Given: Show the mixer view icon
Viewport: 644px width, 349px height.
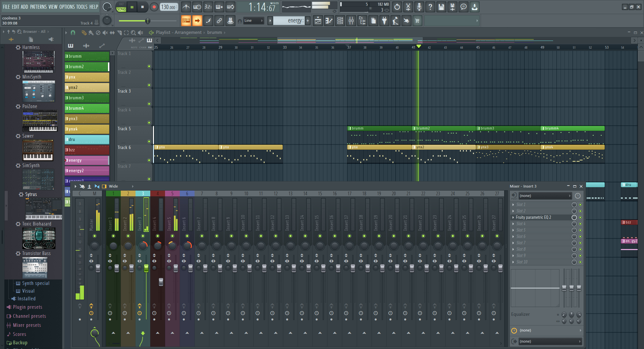Looking at the screenshot, I should (351, 21).
